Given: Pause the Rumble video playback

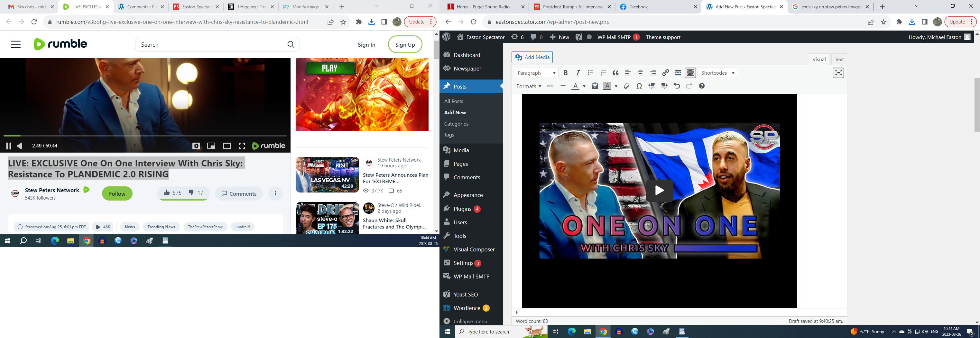Looking at the screenshot, I should 8,146.
